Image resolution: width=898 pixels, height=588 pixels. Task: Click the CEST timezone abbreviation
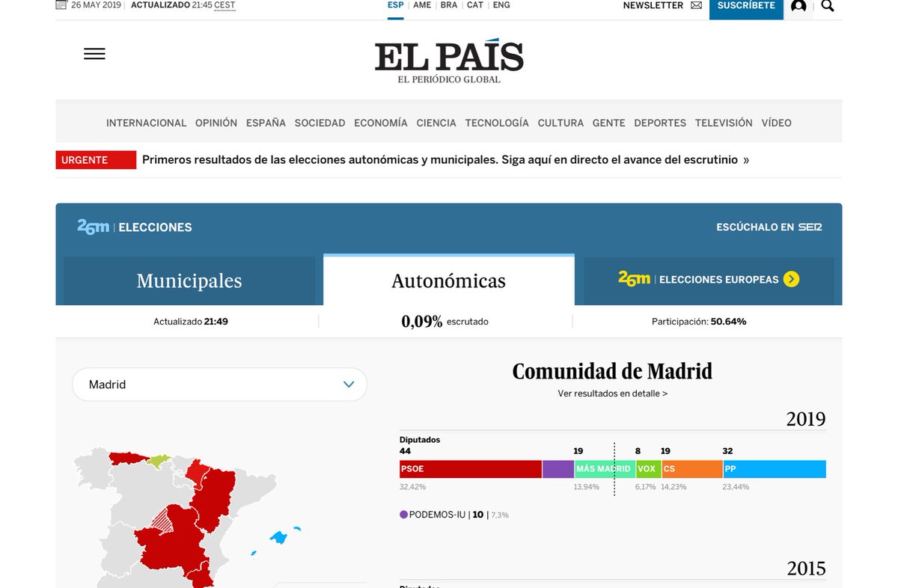coord(224,5)
